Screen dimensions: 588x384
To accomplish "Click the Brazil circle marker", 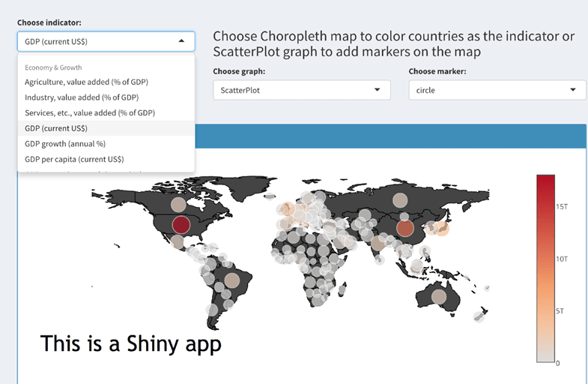I will (231, 281).
